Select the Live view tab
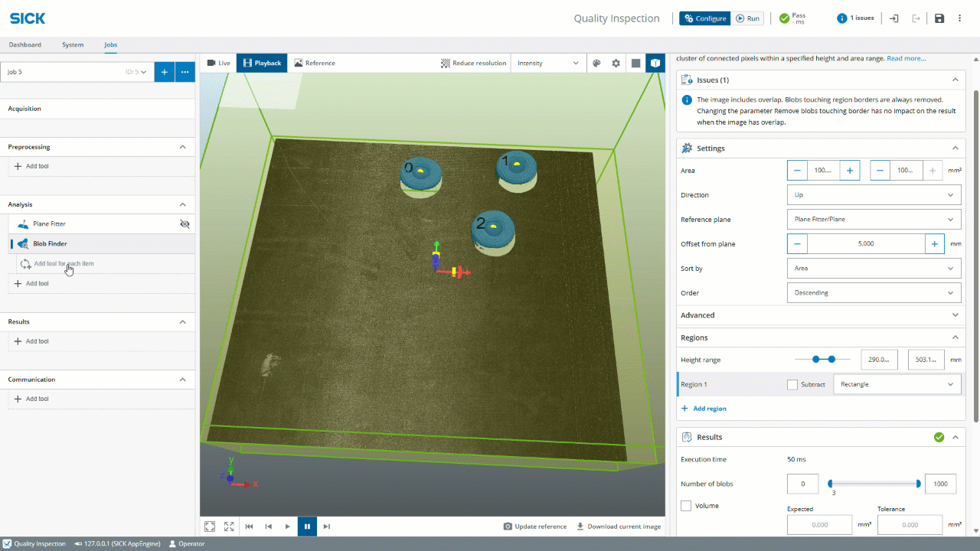 pyautogui.click(x=218, y=64)
